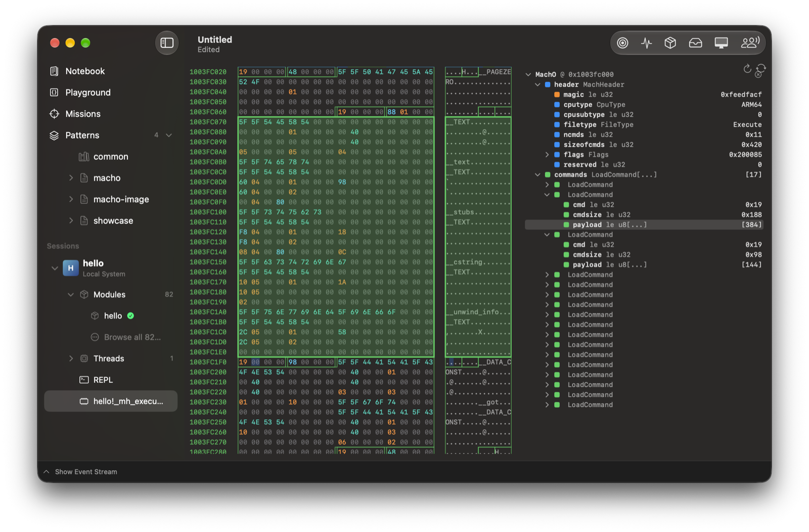Open the inbox tray icon
809x532 pixels.
[x=696, y=43]
